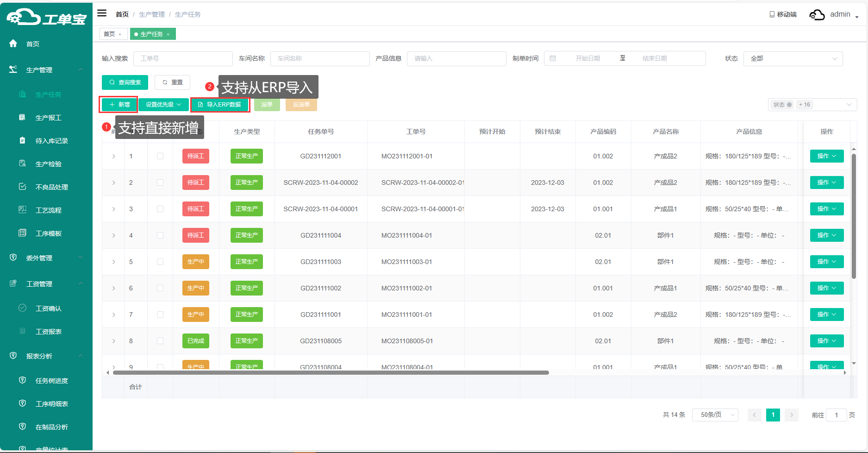The height and width of the screenshot is (453, 868).
Task: Open the 状态 全部 dropdown
Action: click(x=793, y=58)
